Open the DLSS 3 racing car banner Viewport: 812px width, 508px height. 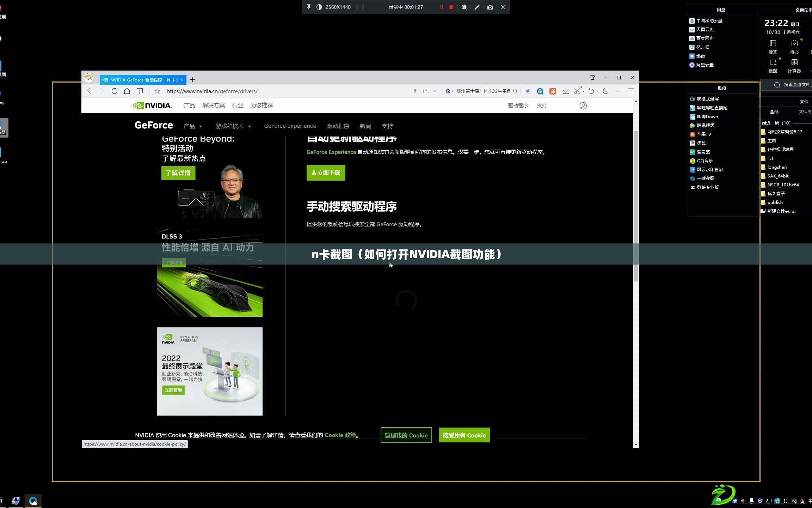click(210, 272)
